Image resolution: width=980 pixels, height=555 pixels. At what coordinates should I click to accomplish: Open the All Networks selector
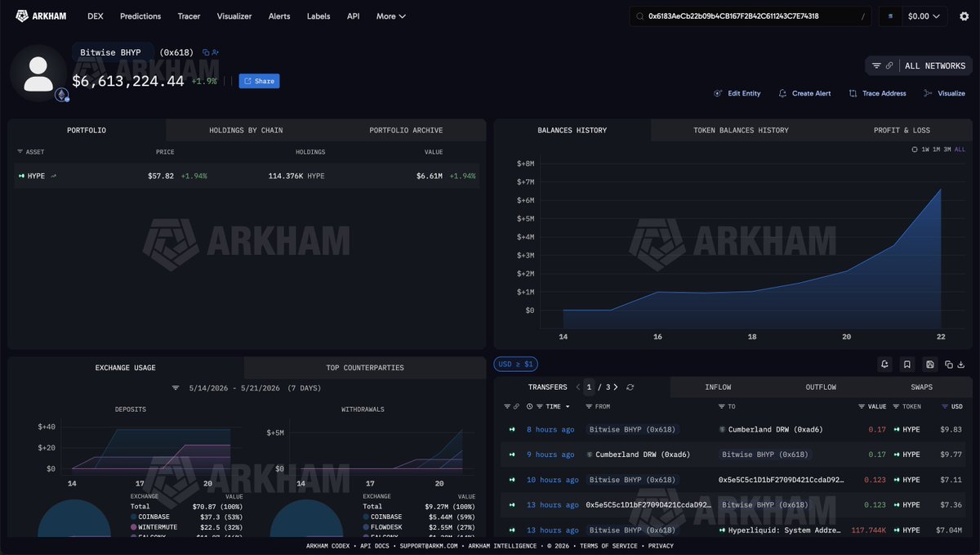pos(919,65)
